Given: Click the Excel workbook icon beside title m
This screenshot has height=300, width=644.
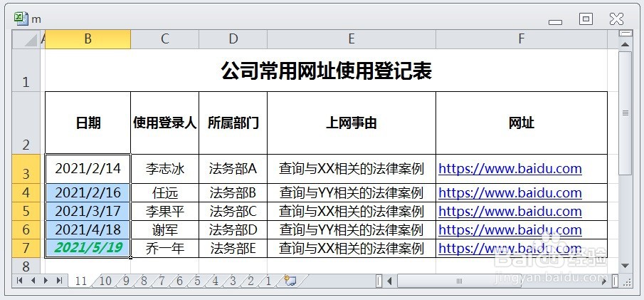Looking at the screenshot, I should [21, 19].
